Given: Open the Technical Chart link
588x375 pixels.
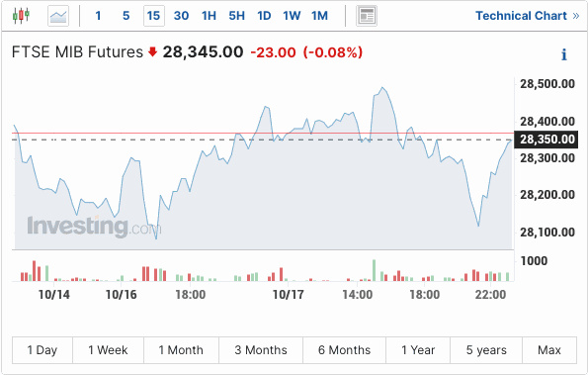Looking at the screenshot, I should [528, 16].
